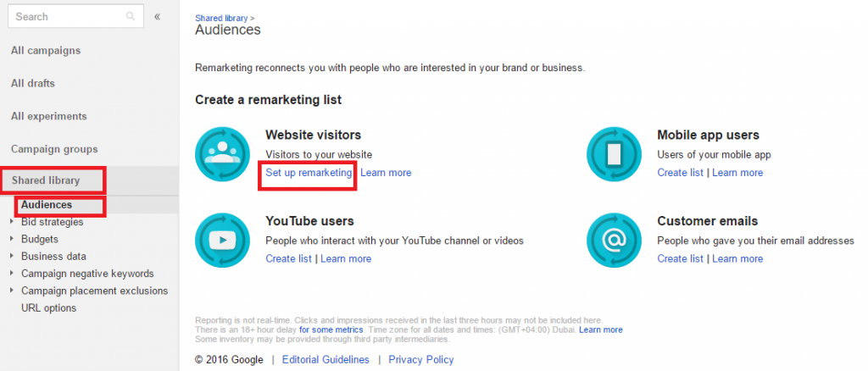Image resolution: width=868 pixels, height=371 pixels.
Task: Open All campaigns in the sidebar
Action: [46, 50]
